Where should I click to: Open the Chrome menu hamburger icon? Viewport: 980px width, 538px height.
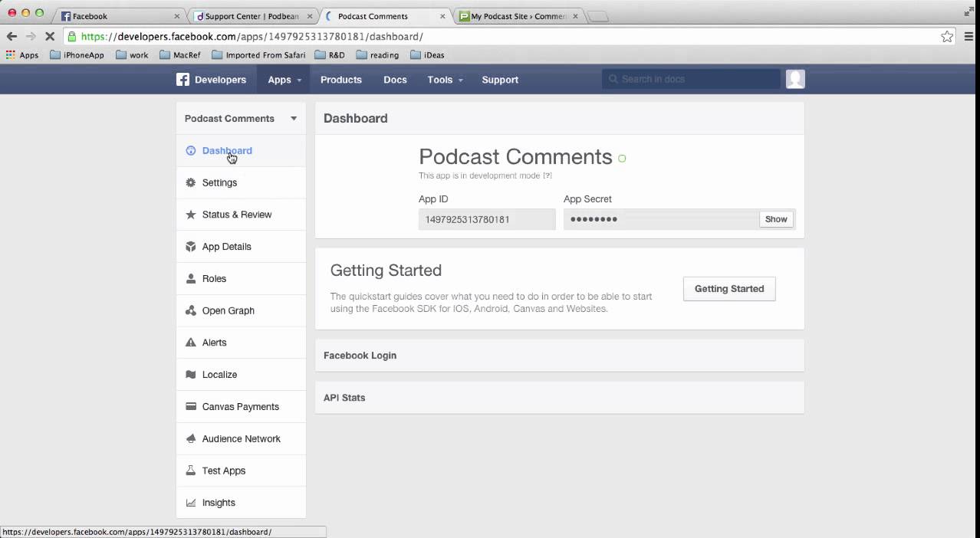point(968,36)
